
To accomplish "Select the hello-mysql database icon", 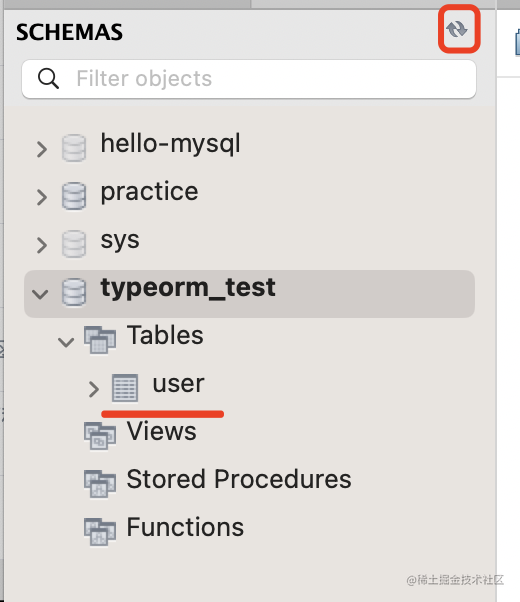I will click(74, 148).
